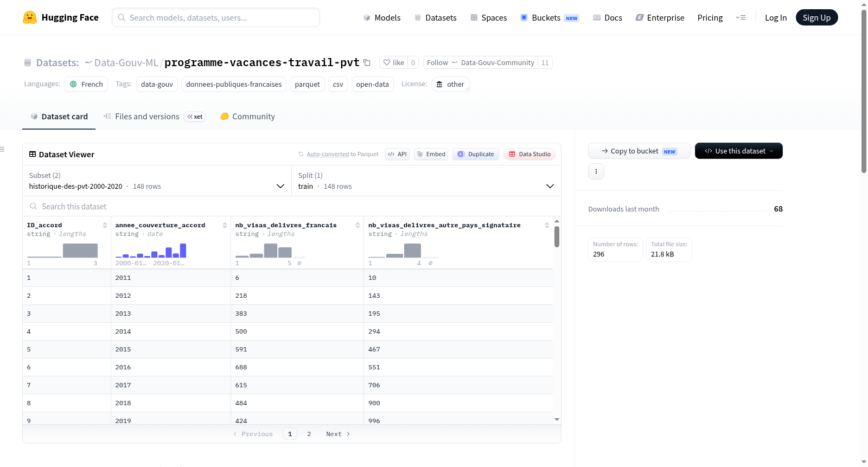Focus the global search models field
This screenshot has width=868, height=467.
[216, 17]
